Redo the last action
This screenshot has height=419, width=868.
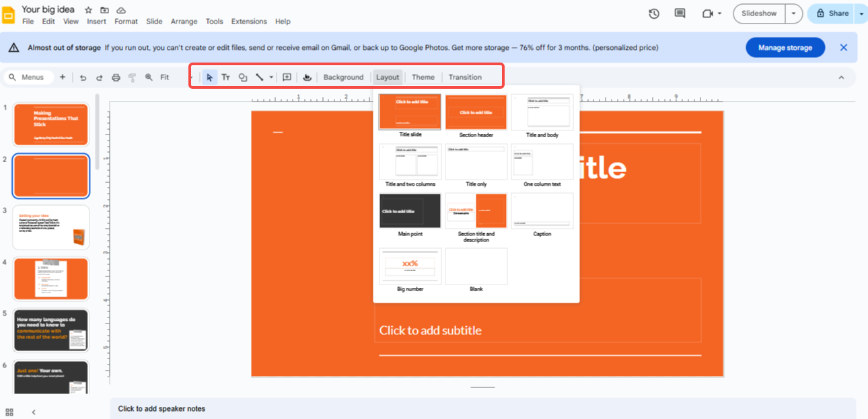pyautogui.click(x=99, y=77)
